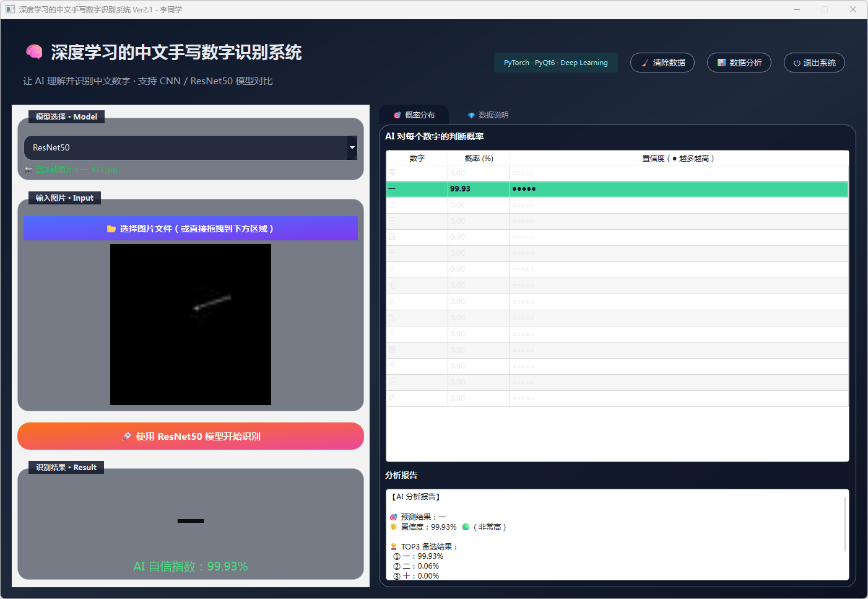Click the folder icon on select-image button

tap(111, 229)
